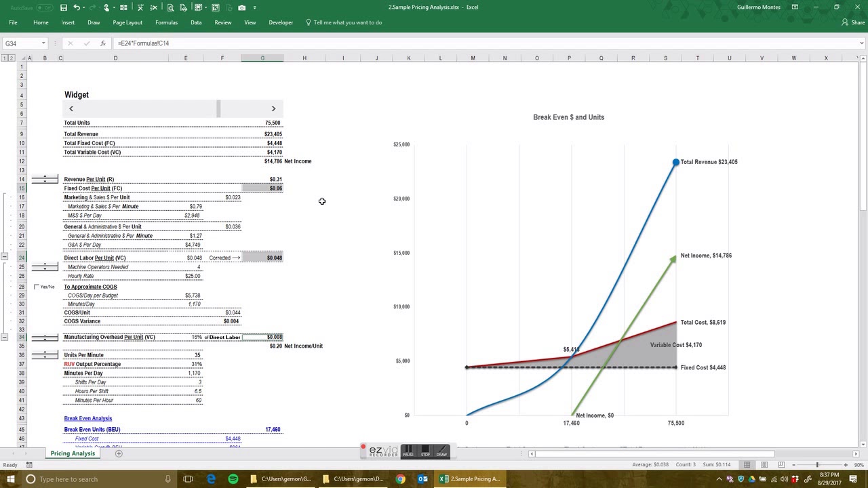Click the Guillermo Montes account name
Screen dimensions: 868x488
[x=758, y=7]
